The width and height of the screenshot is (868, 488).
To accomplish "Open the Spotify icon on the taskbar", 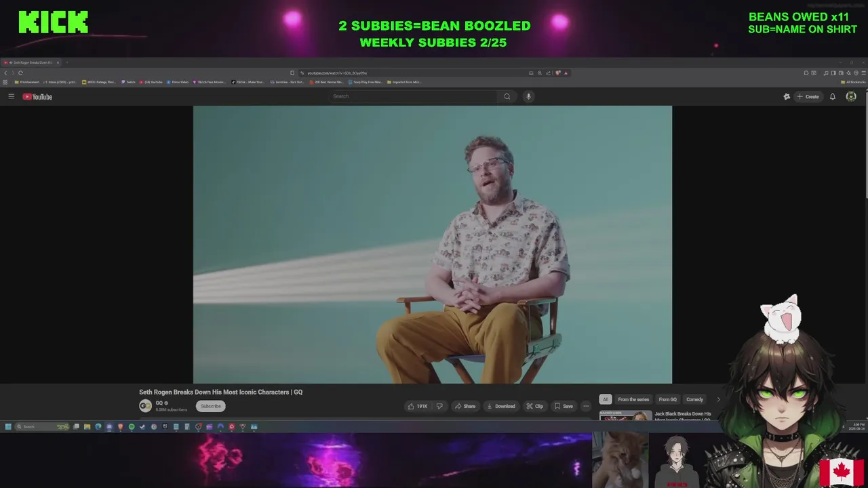I will coord(132,426).
